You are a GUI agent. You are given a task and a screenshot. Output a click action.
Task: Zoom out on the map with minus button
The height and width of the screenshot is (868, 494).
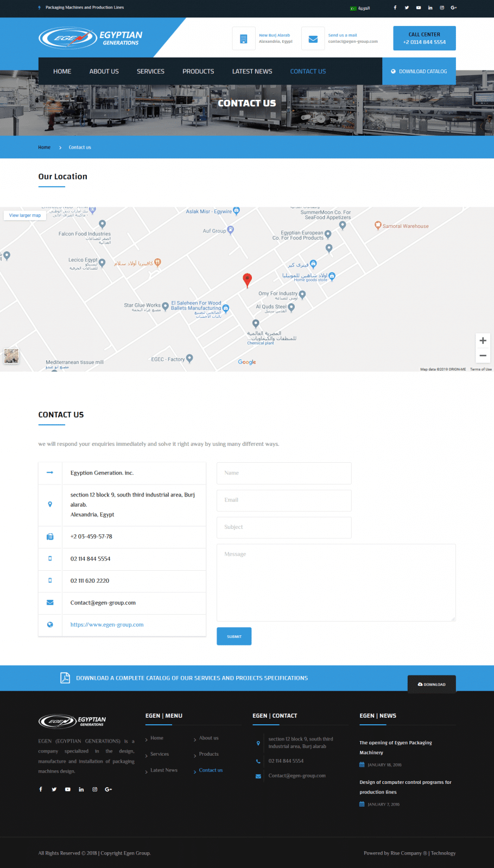coord(483,355)
